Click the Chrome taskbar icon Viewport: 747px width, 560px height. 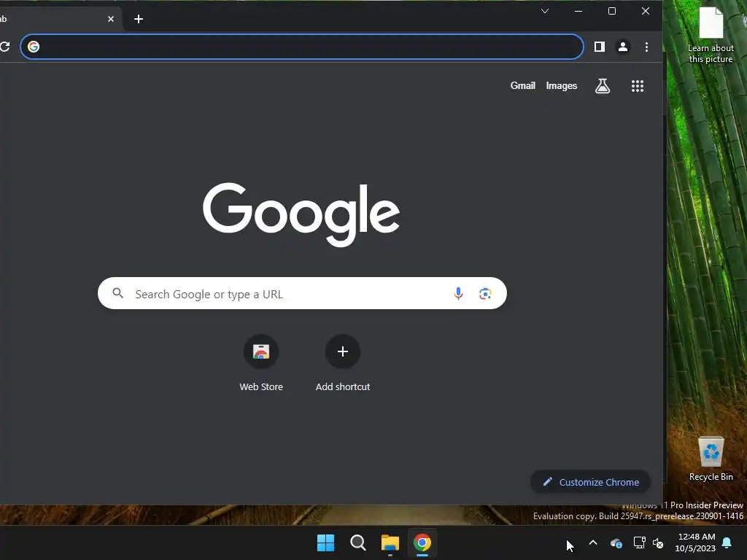click(x=422, y=542)
